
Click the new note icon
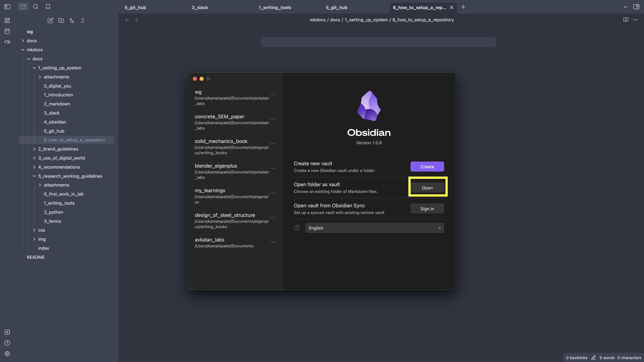tap(50, 20)
